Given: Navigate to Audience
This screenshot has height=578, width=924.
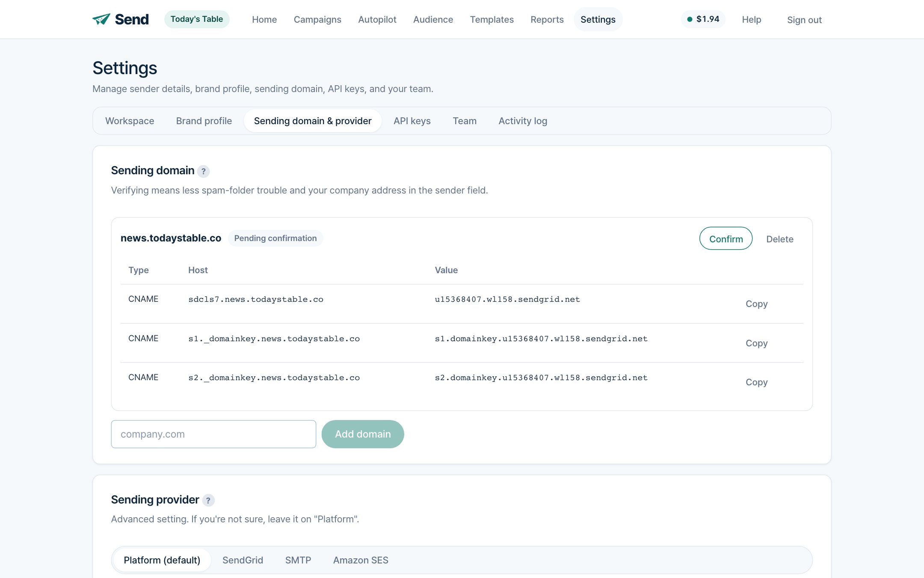Looking at the screenshot, I should tap(433, 20).
